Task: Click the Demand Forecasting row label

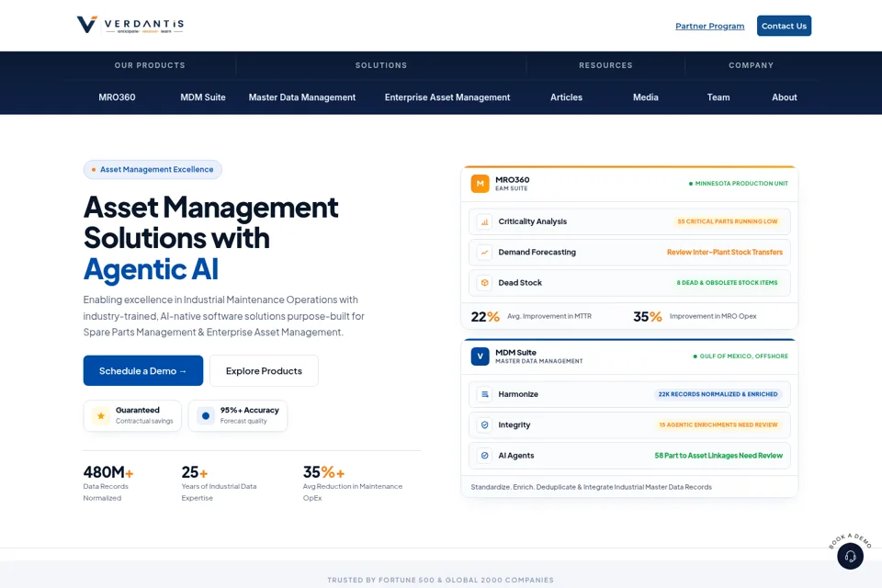Action: [537, 252]
